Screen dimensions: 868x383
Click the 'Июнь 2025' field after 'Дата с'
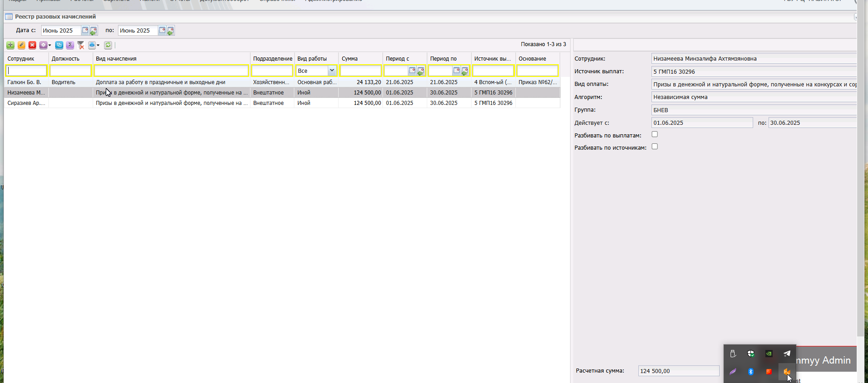point(61,30)
